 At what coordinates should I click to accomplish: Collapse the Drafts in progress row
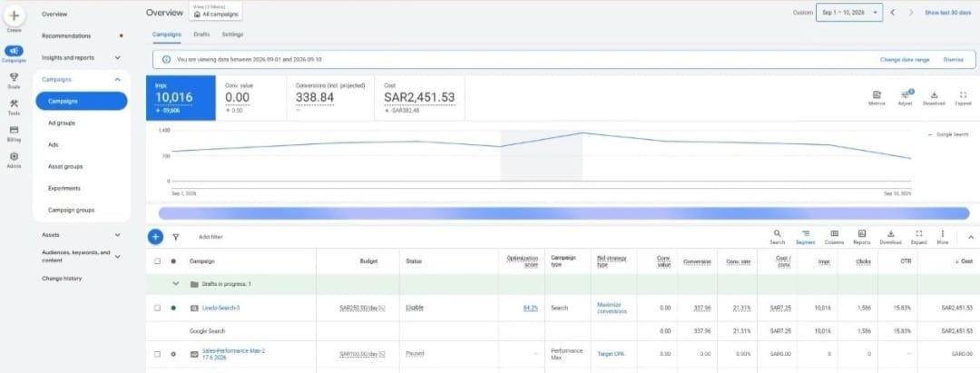[176, 284]
